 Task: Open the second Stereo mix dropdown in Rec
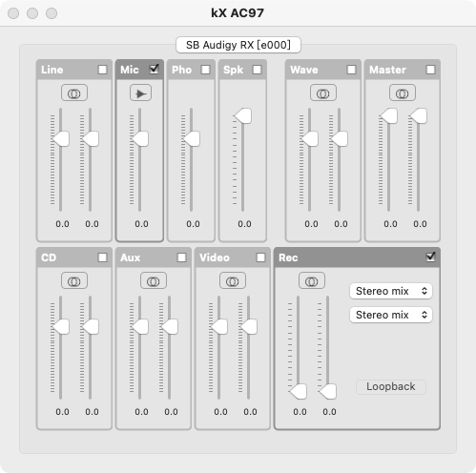(391, 315)
